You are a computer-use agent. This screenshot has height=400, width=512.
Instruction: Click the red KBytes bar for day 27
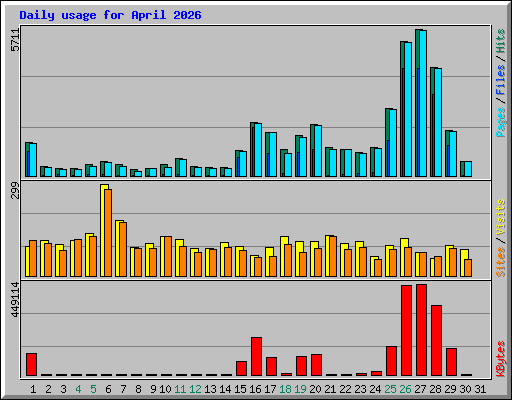(x=421, y=330)
